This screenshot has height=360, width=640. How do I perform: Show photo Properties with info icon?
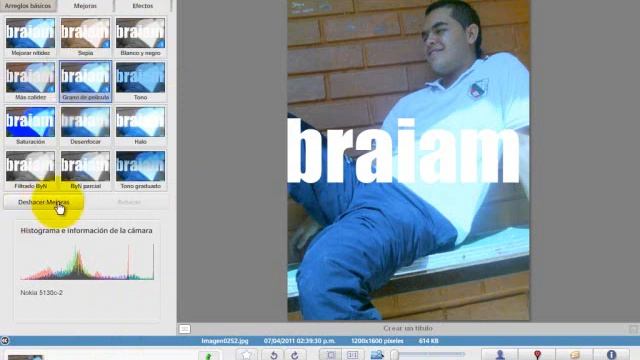point(611,355)
